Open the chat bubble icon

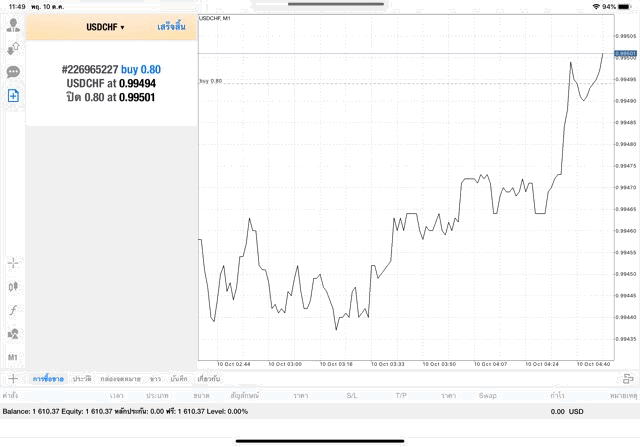coord(13,72)
